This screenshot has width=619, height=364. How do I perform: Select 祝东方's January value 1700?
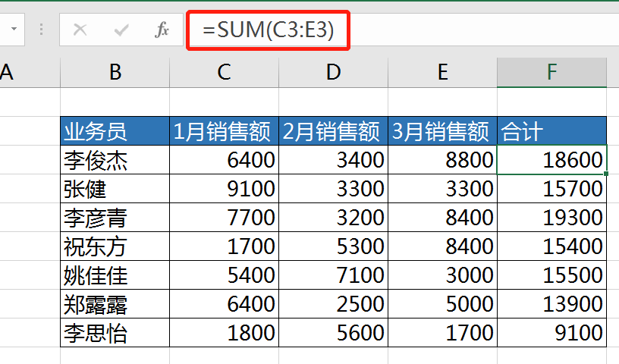click(x=225, y=246)
